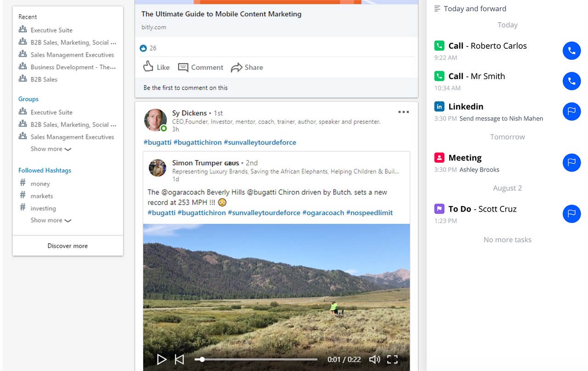Click the phone icon beside Mr Smith call
Image resolution: width=588 pixels, height=371 pixels.
click(x=571, y=81)
